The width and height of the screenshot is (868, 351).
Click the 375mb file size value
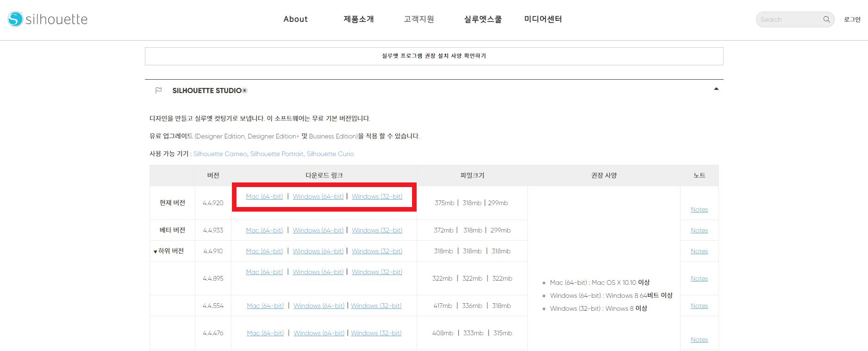click(x=444, y=203)
